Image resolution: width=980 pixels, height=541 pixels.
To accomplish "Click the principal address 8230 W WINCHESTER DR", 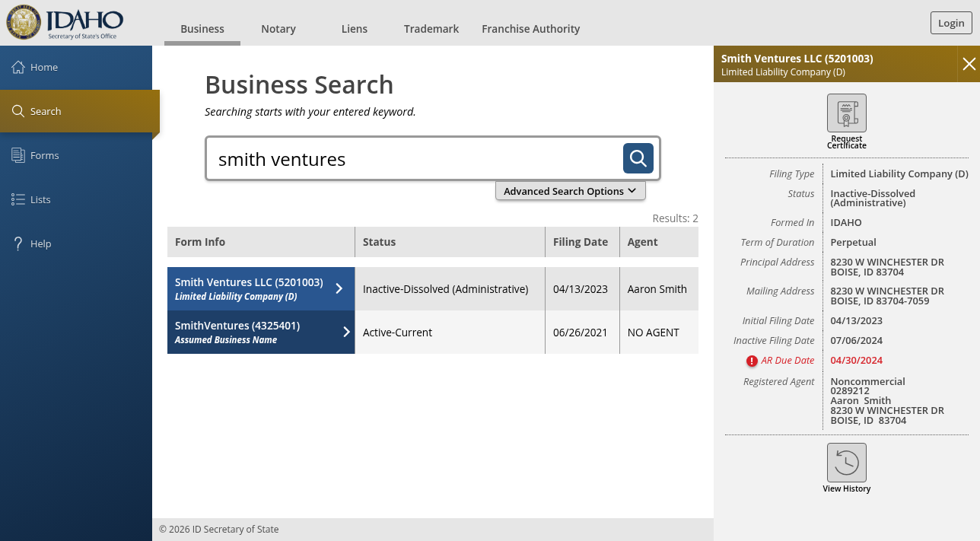I will 887,263.
